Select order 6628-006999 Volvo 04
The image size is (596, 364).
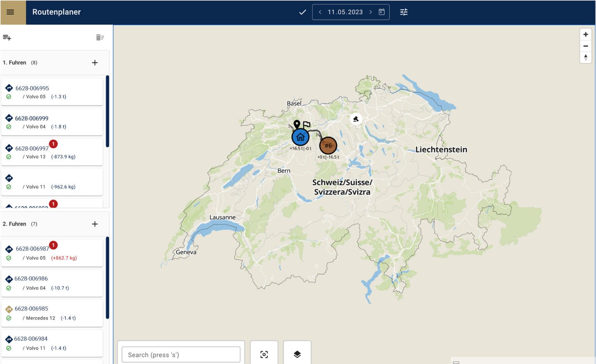click(x=52, y=122)
